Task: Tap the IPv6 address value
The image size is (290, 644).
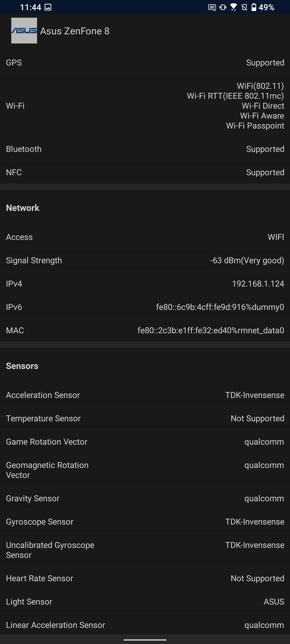Action: click(220, 307)
